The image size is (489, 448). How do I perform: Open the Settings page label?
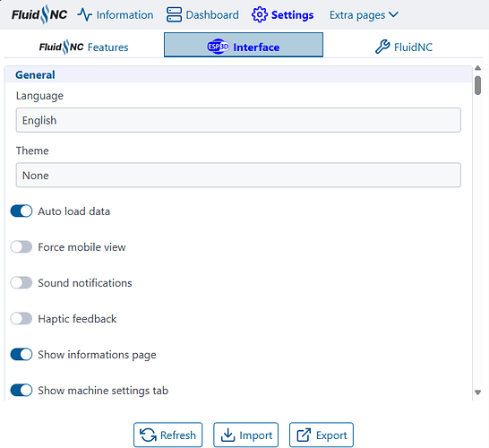[292, 14]
